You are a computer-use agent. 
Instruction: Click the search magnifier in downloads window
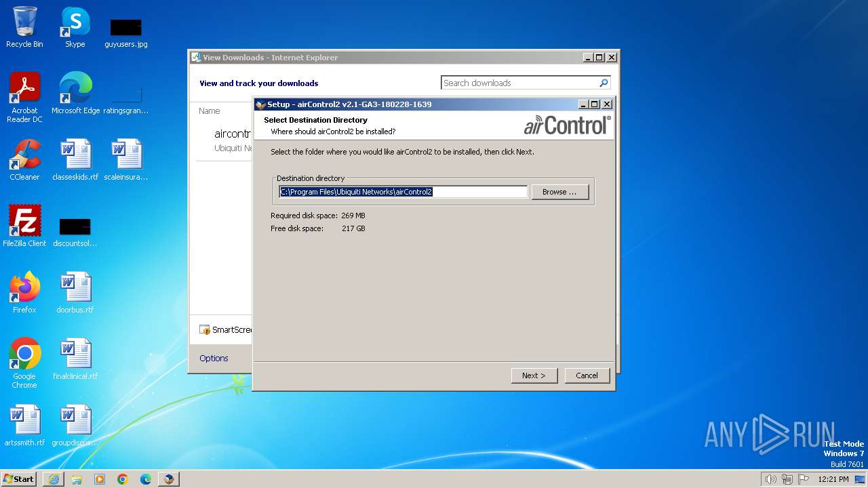604,83
